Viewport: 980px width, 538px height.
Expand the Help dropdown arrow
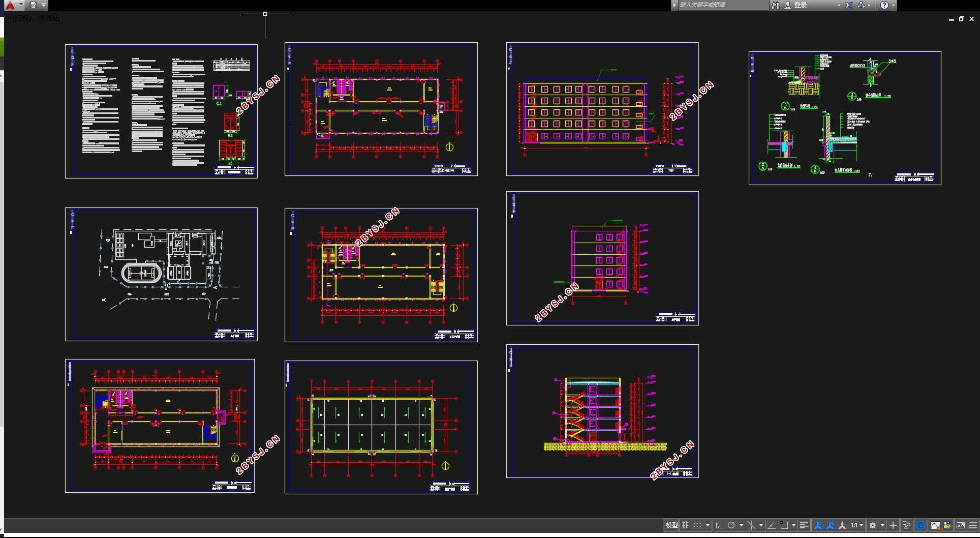(x=893, y=5)
